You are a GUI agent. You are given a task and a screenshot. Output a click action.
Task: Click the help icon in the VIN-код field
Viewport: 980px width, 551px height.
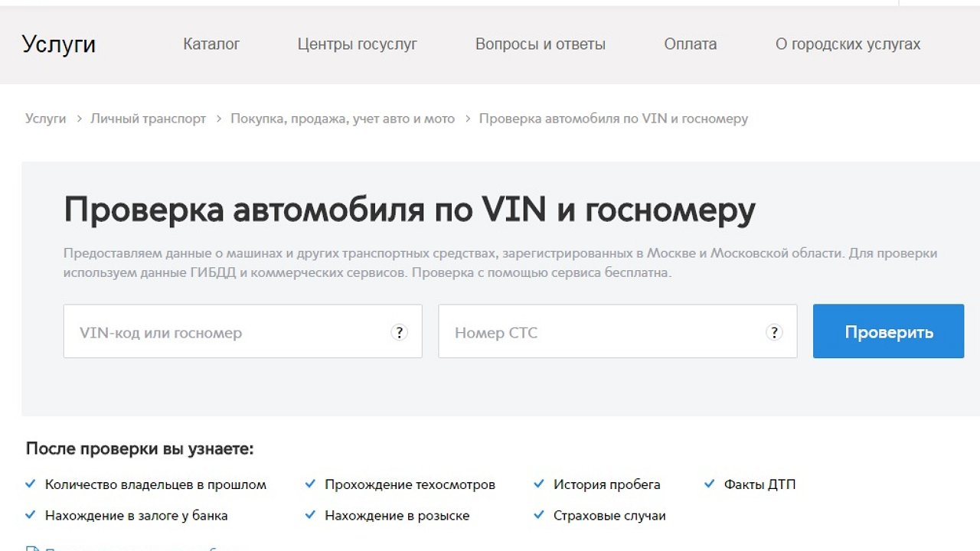point(399,332)
